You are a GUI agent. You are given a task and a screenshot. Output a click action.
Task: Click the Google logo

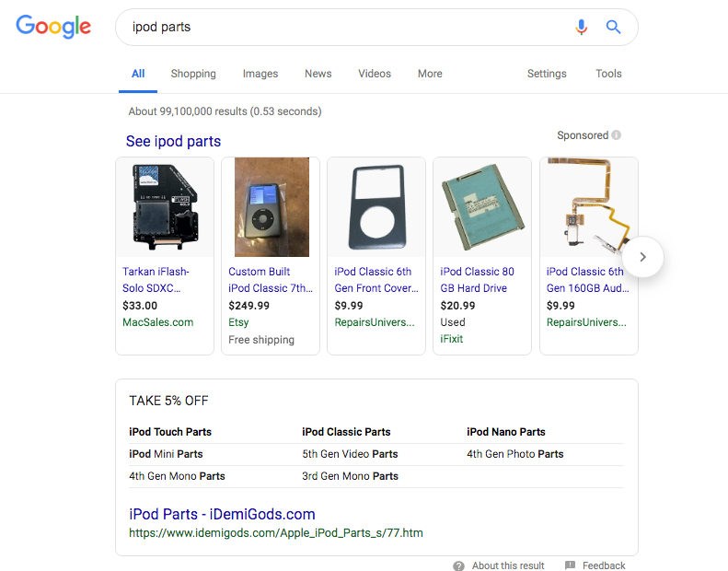point(53,27)
